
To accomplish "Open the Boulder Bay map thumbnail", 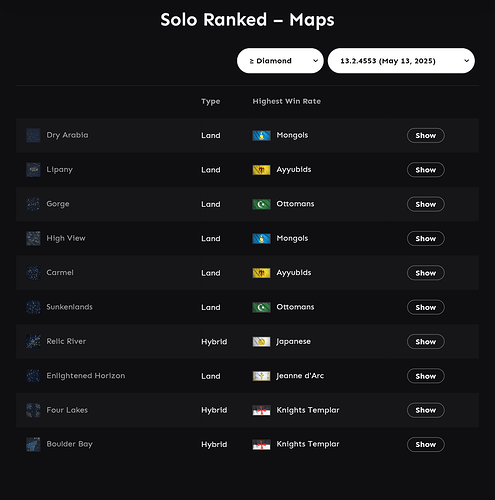I will coord(33,444).
